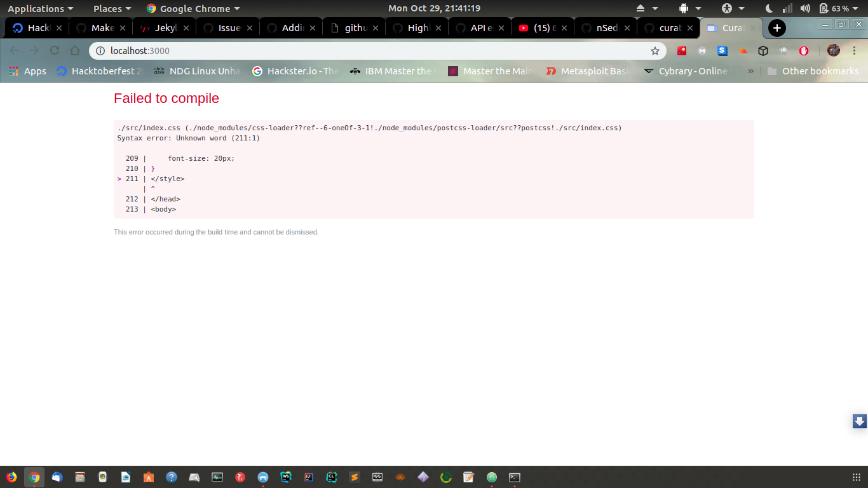Show hidden bookmarks with the chevron
868x488 pixels.
point(751,71)
